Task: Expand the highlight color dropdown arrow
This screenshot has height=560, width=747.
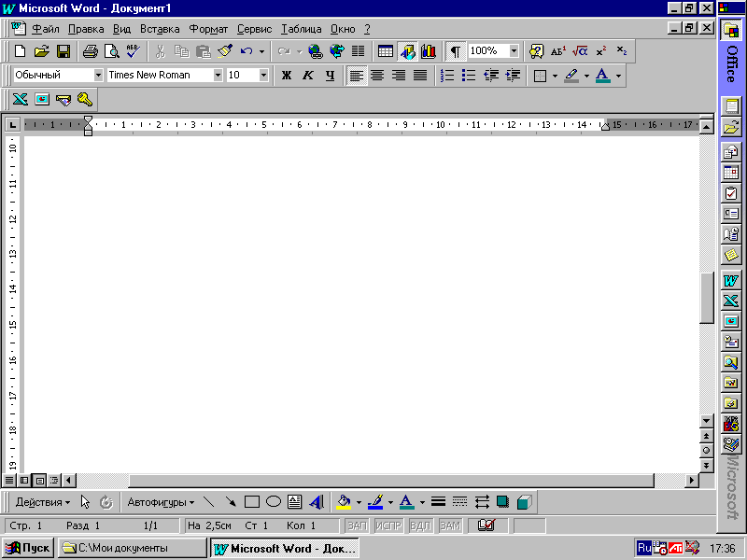Action: pyautogui.click(x=586, y=76)
